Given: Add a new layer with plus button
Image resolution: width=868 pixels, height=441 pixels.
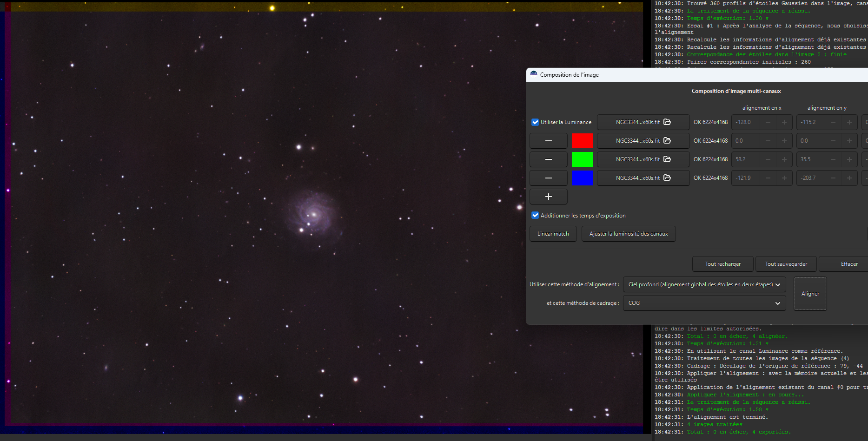Looking at the screenshot, I should (549, 197).
